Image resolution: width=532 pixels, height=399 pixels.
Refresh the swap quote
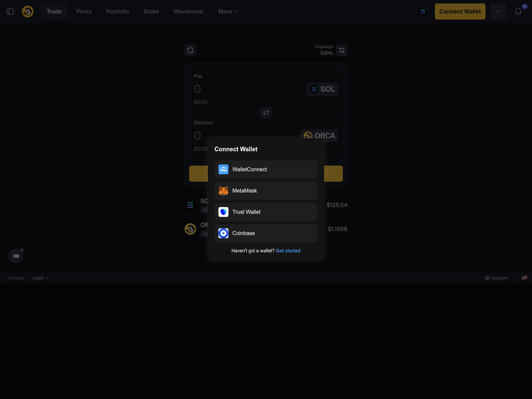click(x=190, y=50)
